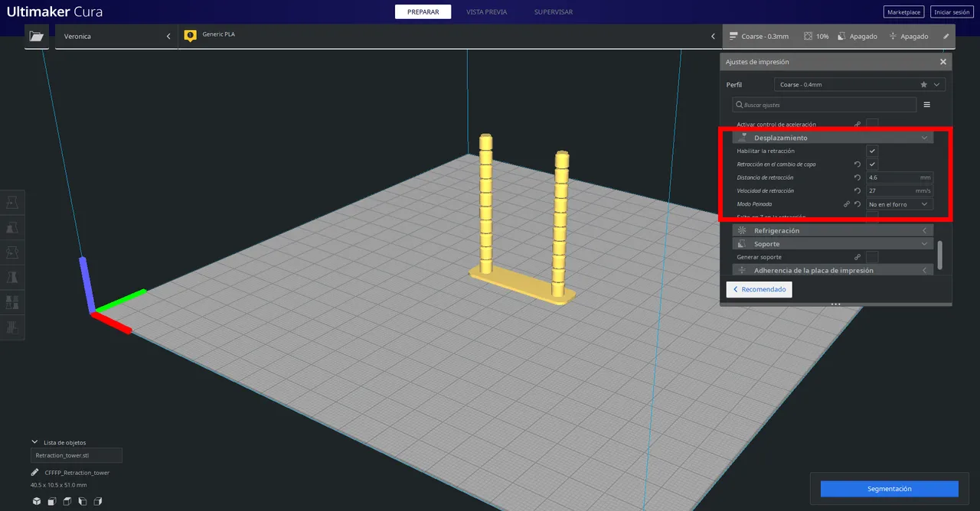Reset Modo Peinada value
980x511 pixels.
pos(857,204)
